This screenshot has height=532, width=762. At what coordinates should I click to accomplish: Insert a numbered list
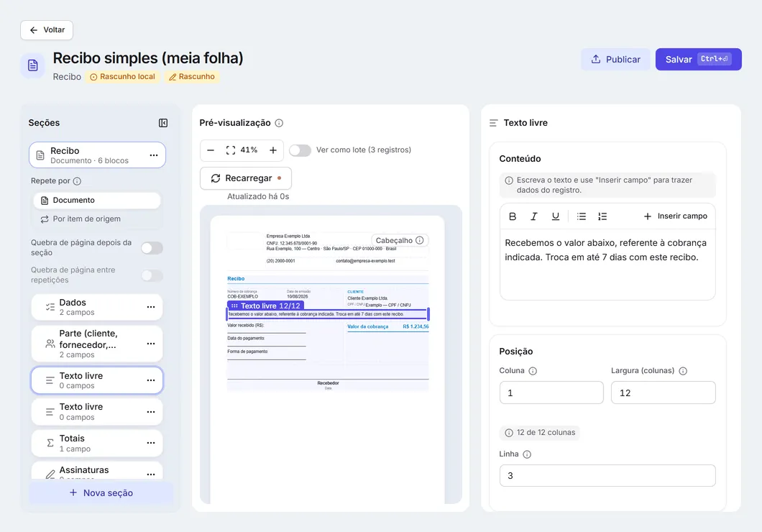click(x=602, y=216)
